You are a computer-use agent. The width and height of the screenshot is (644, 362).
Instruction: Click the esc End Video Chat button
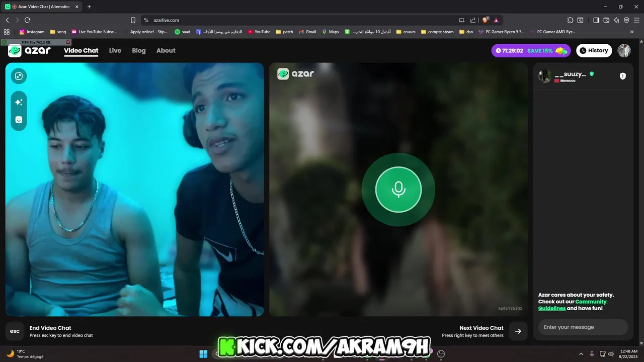15,331
